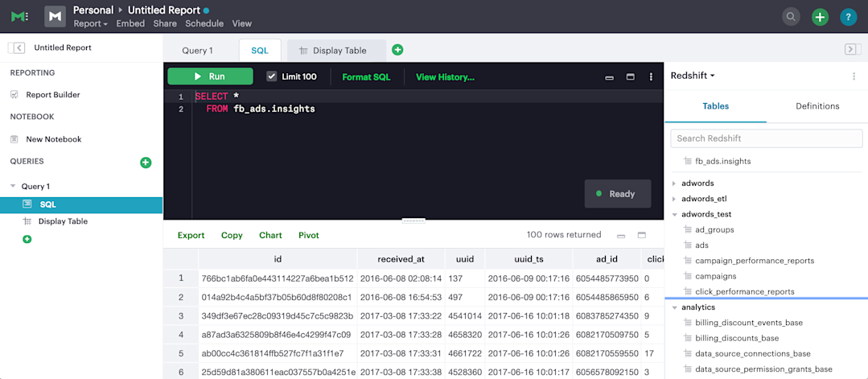Minimize the results pane

pyautogui.click(x=621, y=236)
